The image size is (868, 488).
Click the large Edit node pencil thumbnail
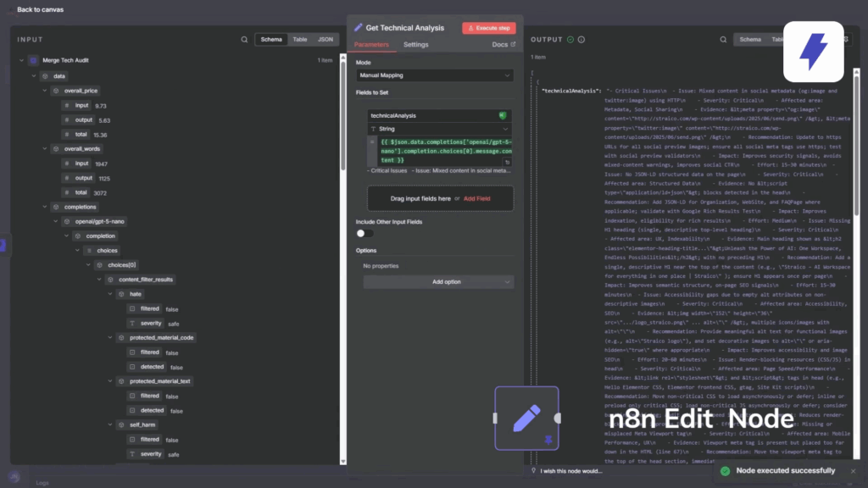tap(526, 419)
